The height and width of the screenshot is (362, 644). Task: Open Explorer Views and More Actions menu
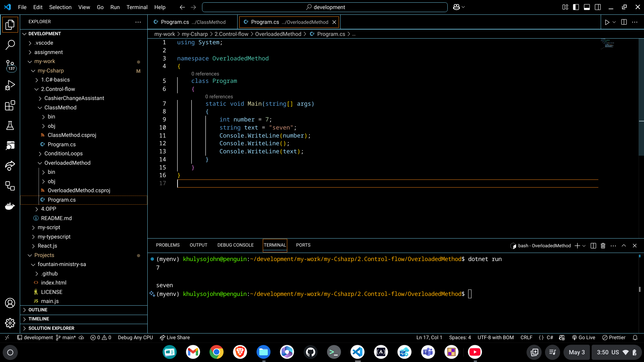[x=138, y=22]
